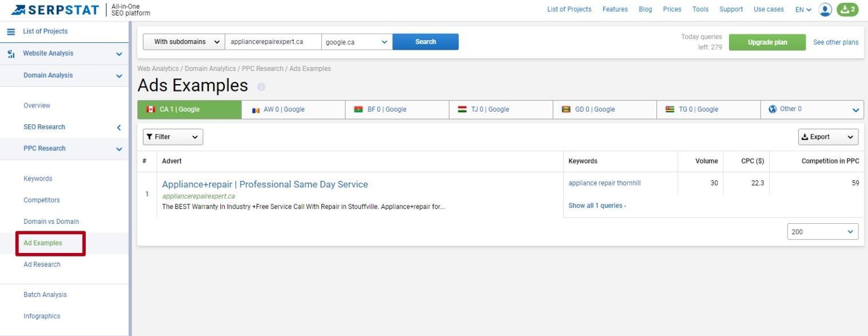Viewport: 868px width, 336px height.
Task: Open the Filter dropdown
Action: pos(173,137)
